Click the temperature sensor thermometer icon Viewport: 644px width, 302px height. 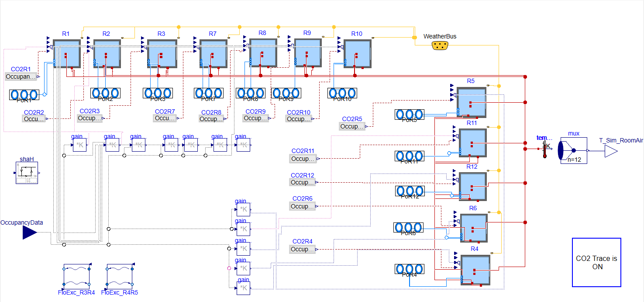[x=544, y=149]
